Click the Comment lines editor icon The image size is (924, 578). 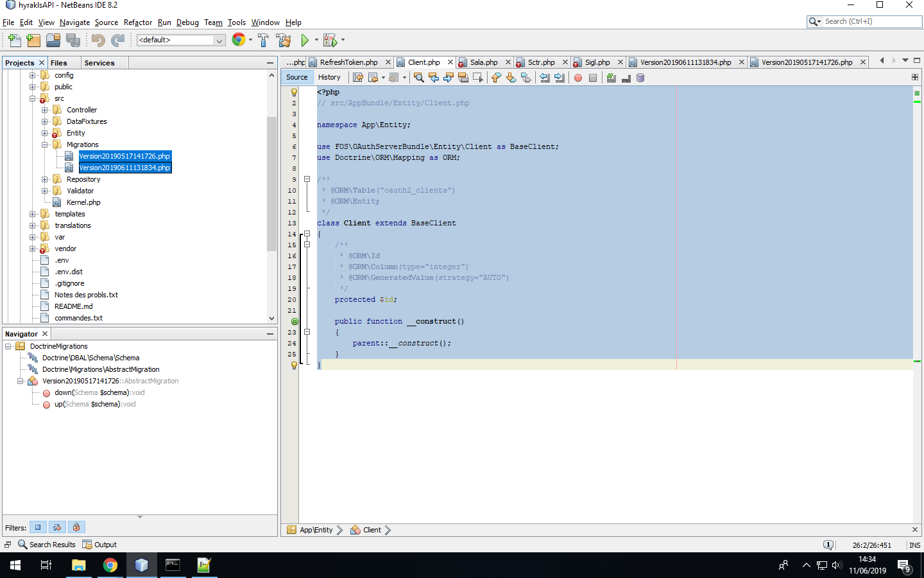pos(612,78)
